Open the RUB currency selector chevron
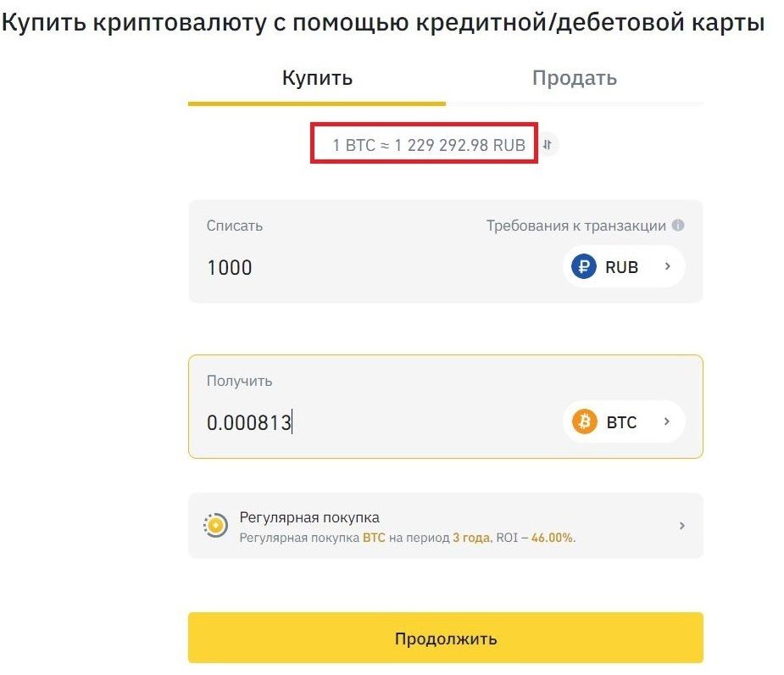The height and width of the screenshot is (675, 784). tap(667, 266)
